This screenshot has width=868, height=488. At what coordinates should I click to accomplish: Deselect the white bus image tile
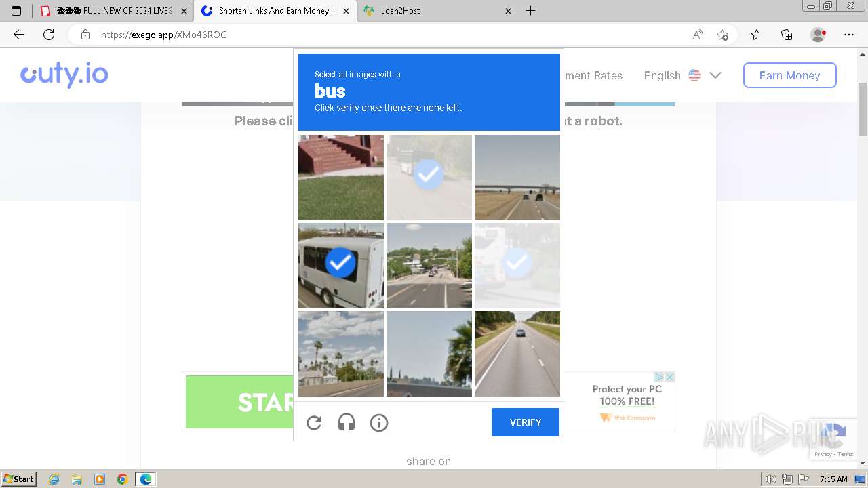coord(341,266)
